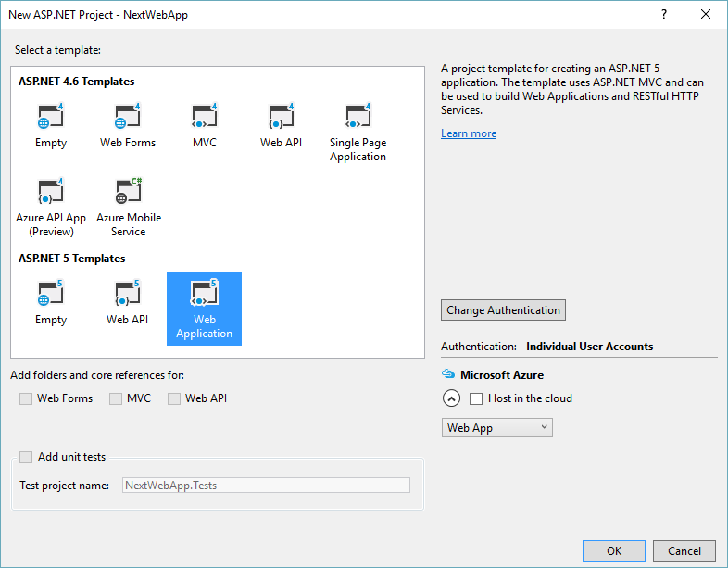Select the Azure Mobile Service template
This screenshot has height=568, width=728.
(128, 193)
